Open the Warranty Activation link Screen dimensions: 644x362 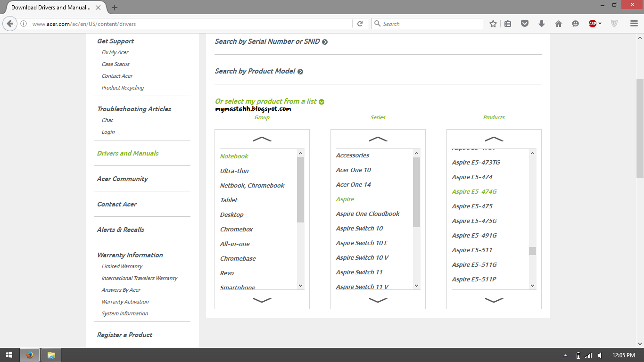coord(125,302)
